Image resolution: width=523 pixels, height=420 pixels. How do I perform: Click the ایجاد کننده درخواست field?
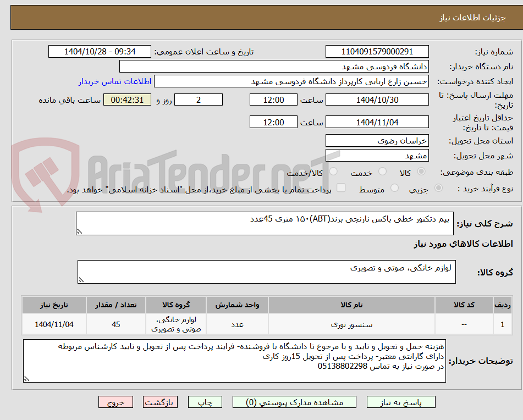tap(291, 81)
